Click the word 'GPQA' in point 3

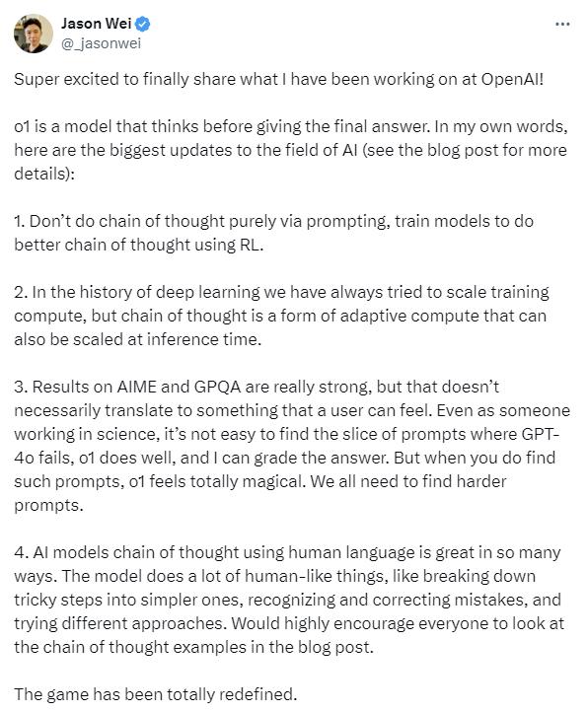coord(217,387)
